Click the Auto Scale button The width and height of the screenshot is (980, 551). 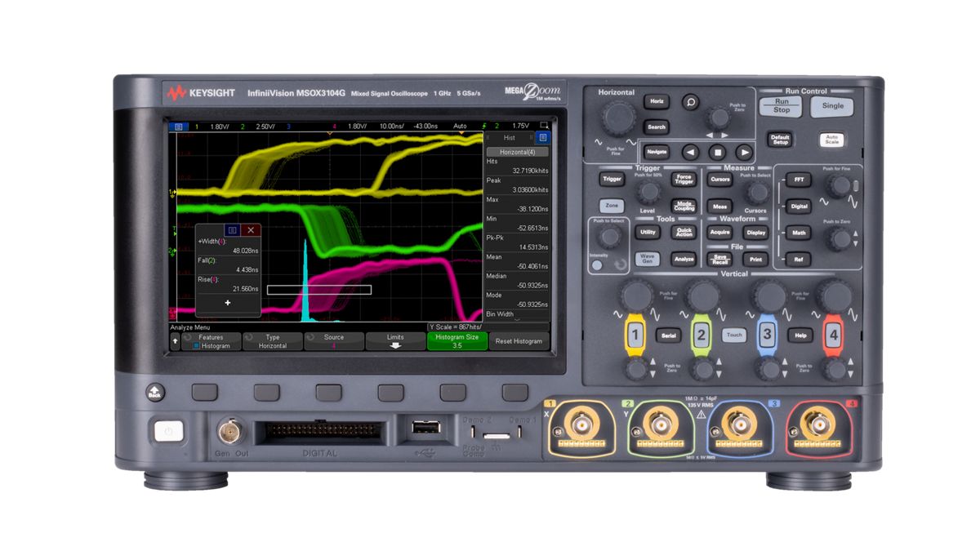tap(831, 139)
